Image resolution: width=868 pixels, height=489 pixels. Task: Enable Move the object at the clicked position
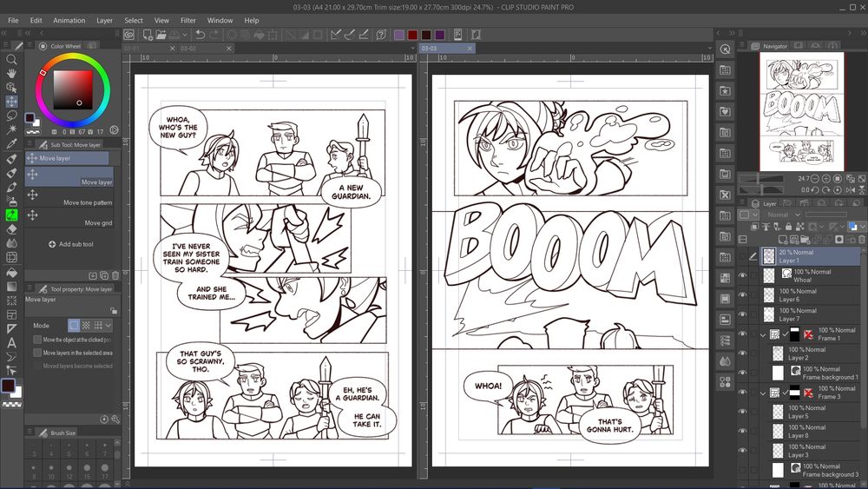pyautogui.click(x=37, y=340)
